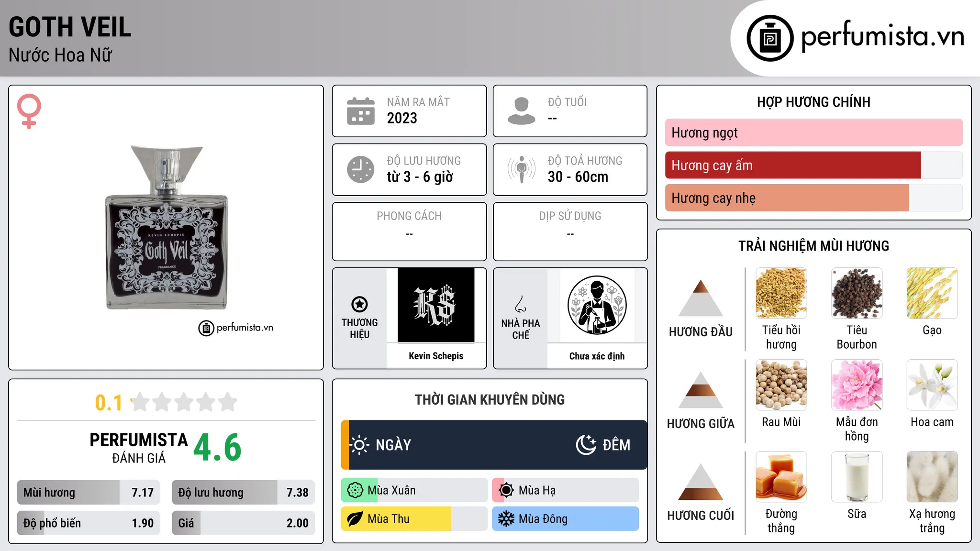The width and height of the screenshot is (980, 551).
Task: Click the Hương ngọt accord bar
Action: point(813,132)
